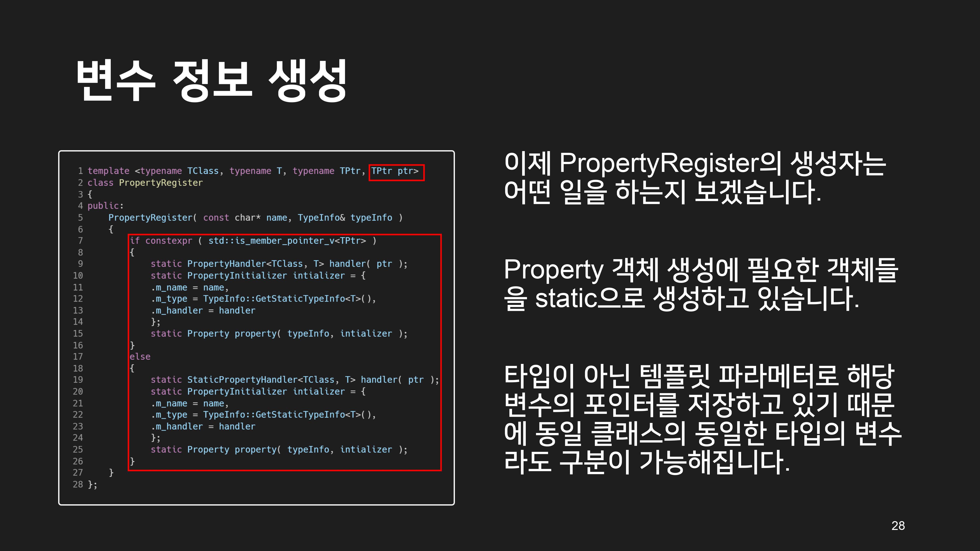This screenshot has height=551, width=980.
Task: Click line number 28 in the code
Action: 78,484
